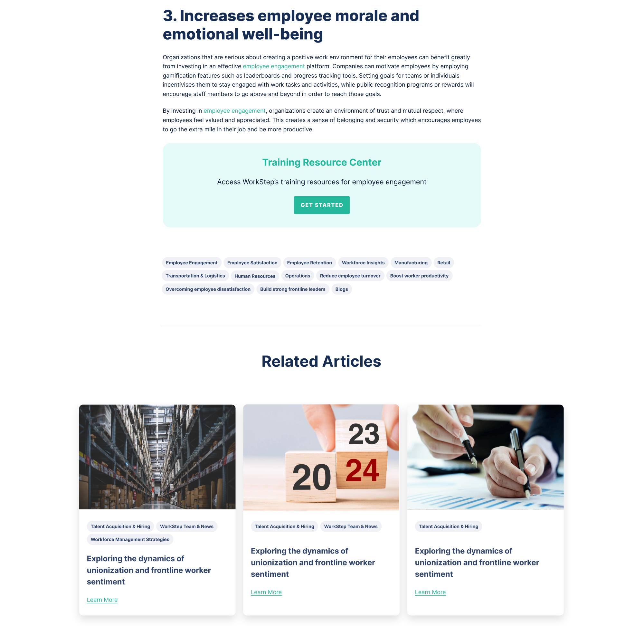Image resolution: width=644 pixels, height=644 pixels.
Task: Toggle the Human Resources tag
Action: (255, 275)
